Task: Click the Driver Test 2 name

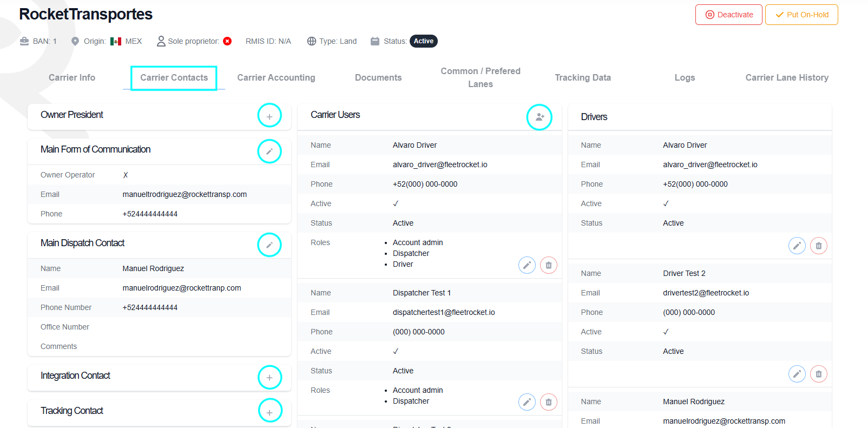Action: [684, 273]
